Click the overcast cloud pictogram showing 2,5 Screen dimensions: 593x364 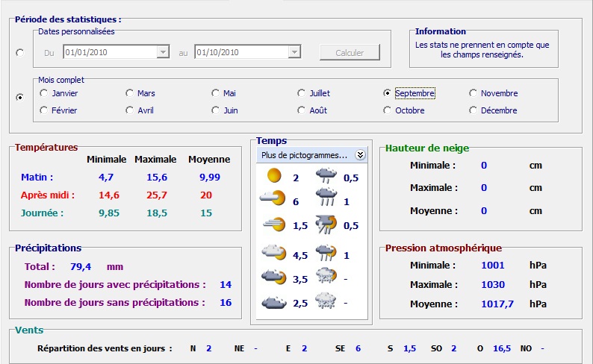point(274,302)
